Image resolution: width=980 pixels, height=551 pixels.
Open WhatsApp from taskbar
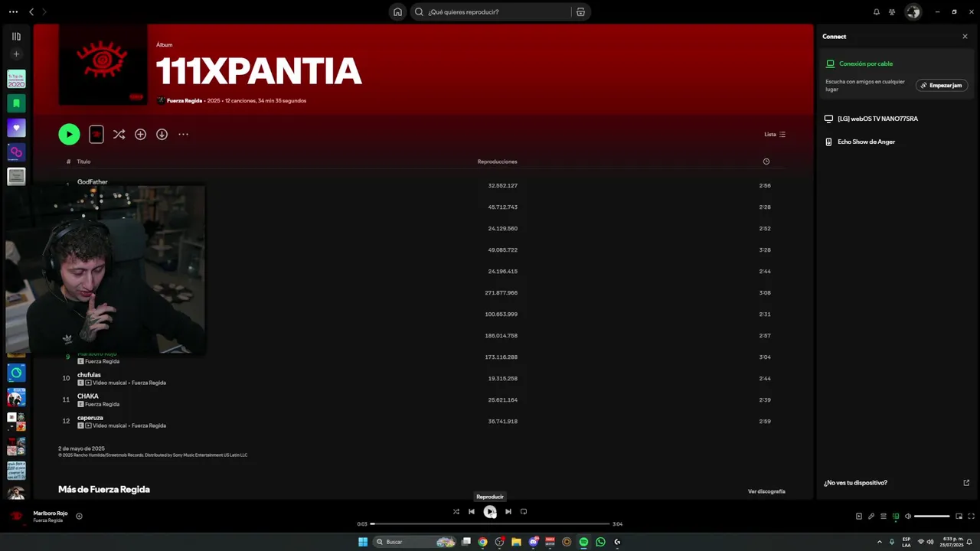click(600, 542)
